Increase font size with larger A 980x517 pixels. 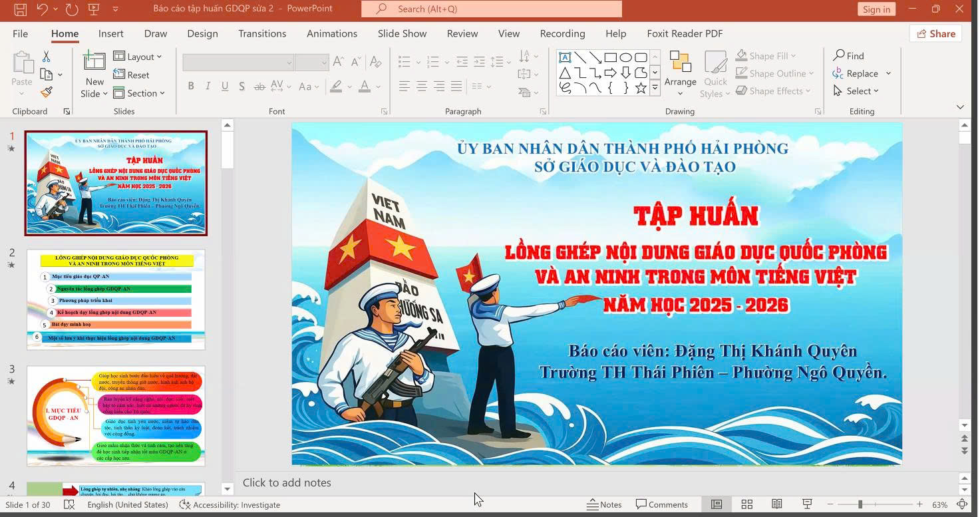pos(338,62)
